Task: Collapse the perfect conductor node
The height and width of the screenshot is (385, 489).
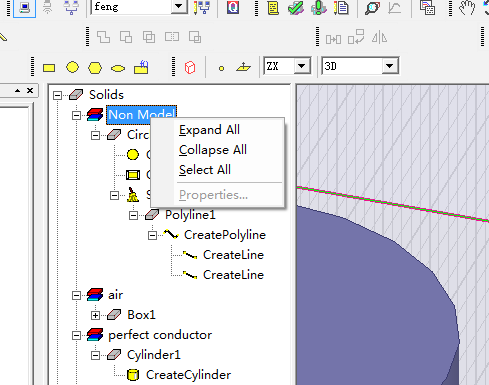Action: tap(76, 335)
